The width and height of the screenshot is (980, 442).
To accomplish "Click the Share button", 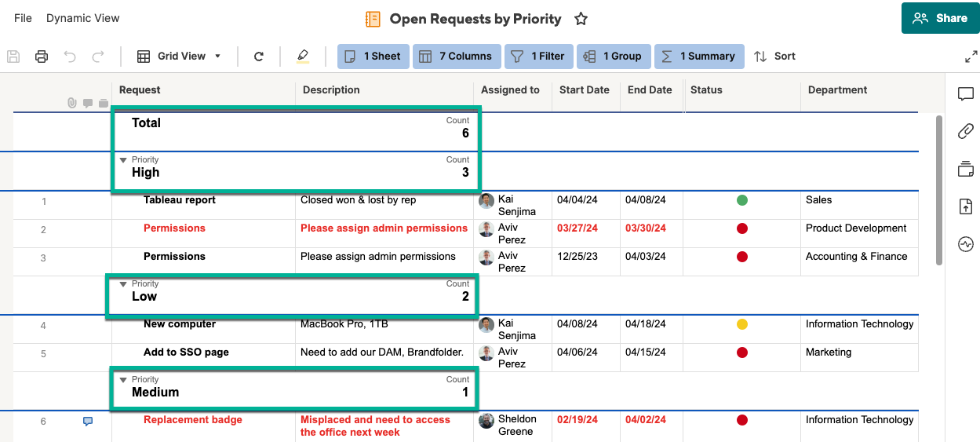I will (x=941, y=18).
